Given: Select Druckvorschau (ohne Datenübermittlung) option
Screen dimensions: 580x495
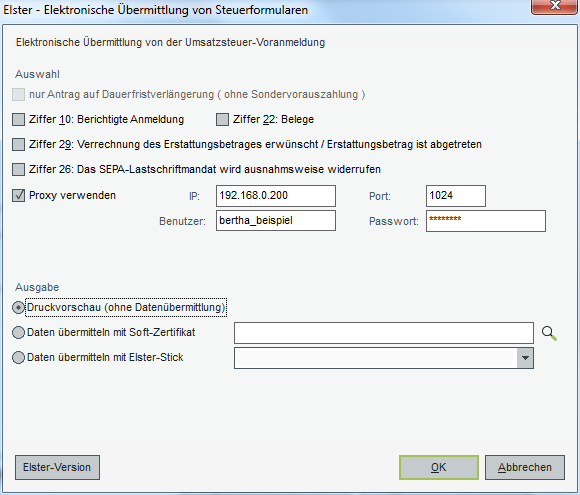Looking at the screenshot, I should tap(18, 307).
